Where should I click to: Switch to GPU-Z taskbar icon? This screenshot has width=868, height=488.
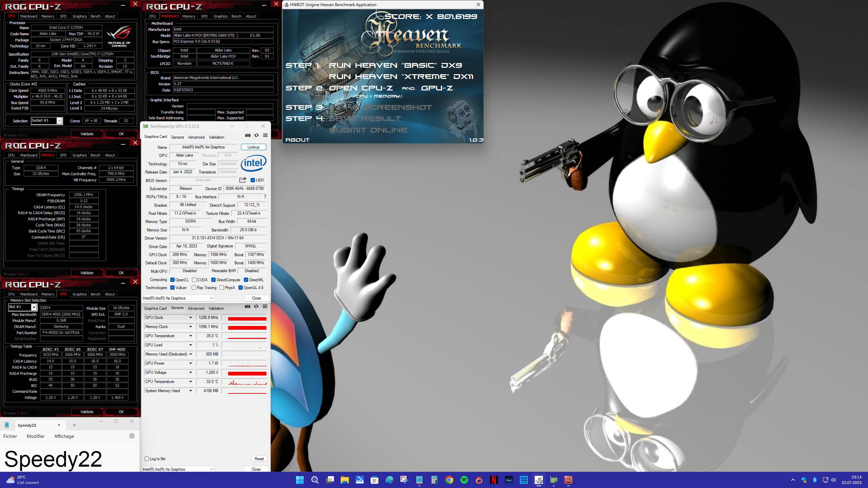[x=553, y=480]
